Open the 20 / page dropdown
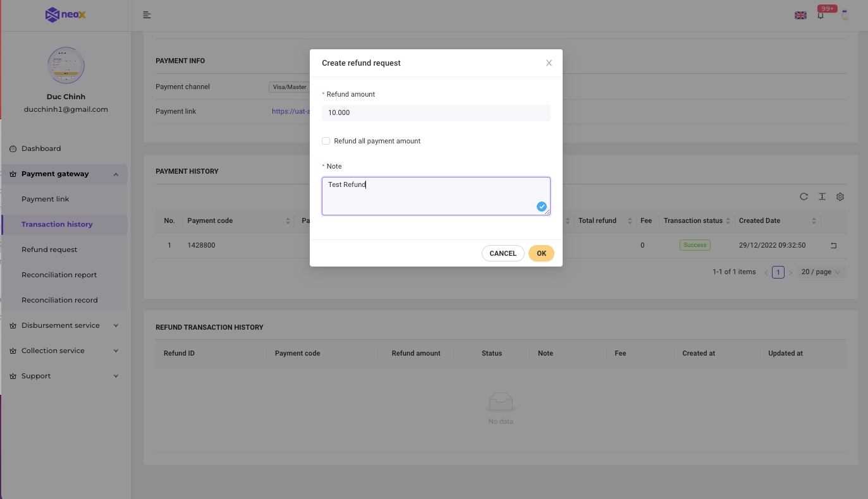Viewport: 868px width, 499px height. click(821, 272)
